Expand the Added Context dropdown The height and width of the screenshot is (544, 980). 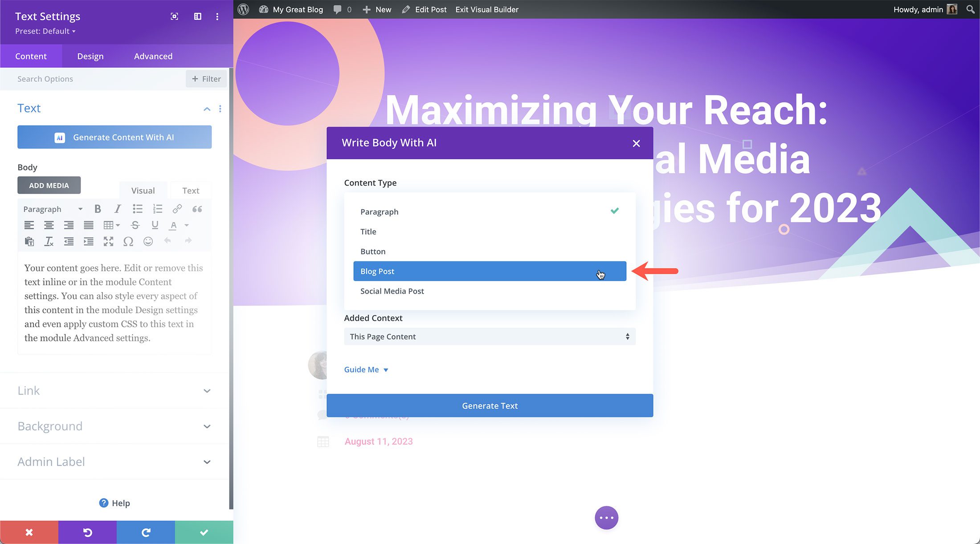(x=489, y=336)
